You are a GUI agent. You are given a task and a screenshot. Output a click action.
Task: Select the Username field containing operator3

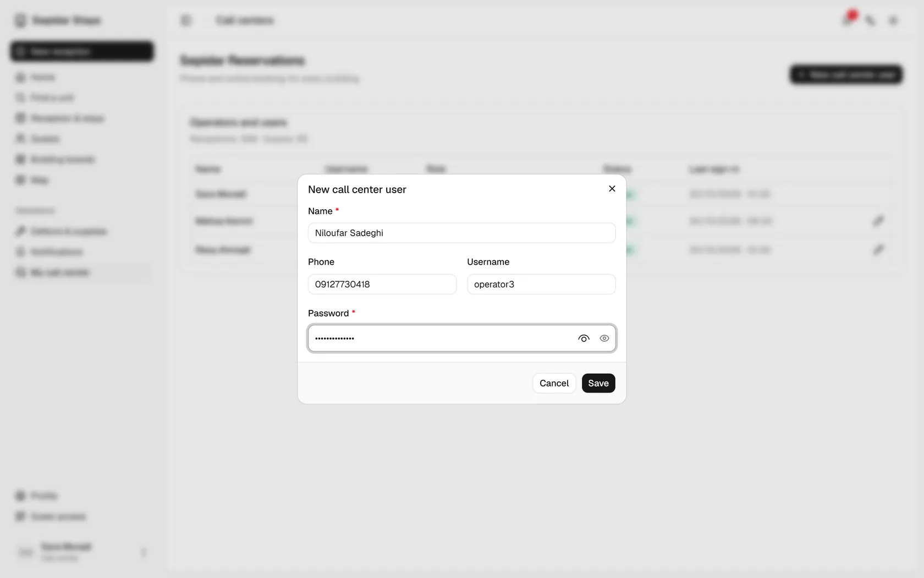(541, 284)
